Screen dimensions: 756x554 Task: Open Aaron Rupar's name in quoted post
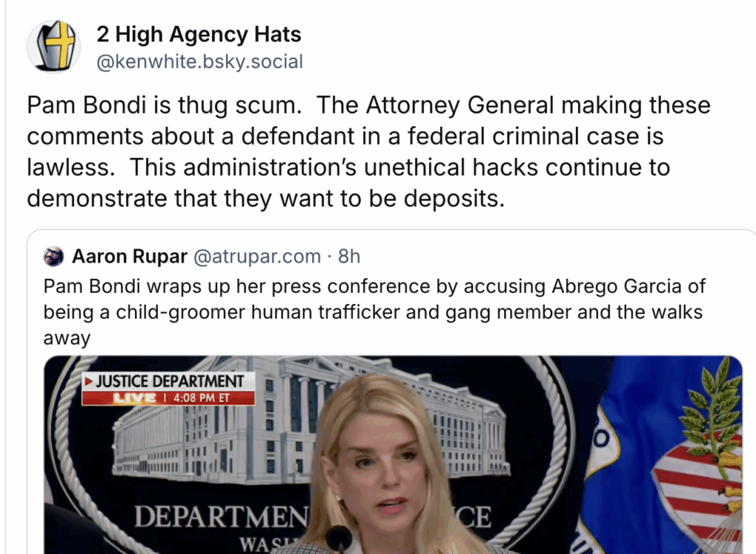pyautogui.click(x=130, y=256)
